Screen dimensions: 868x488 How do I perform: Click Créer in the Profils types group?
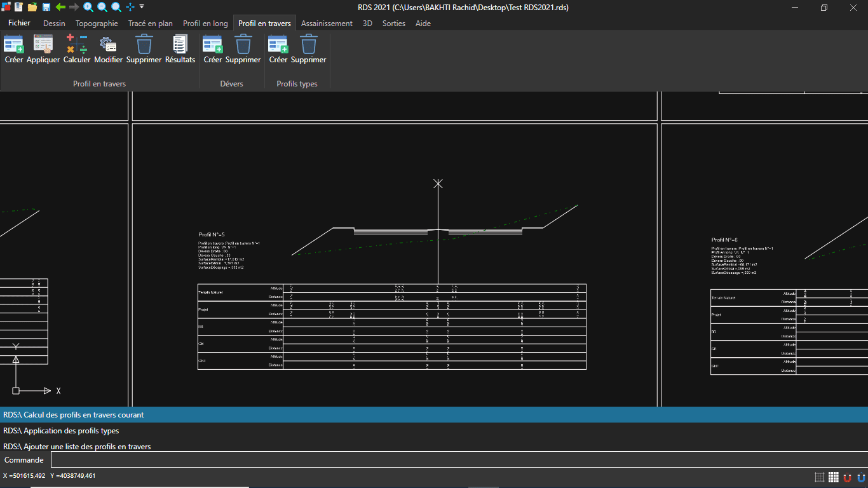278,50
